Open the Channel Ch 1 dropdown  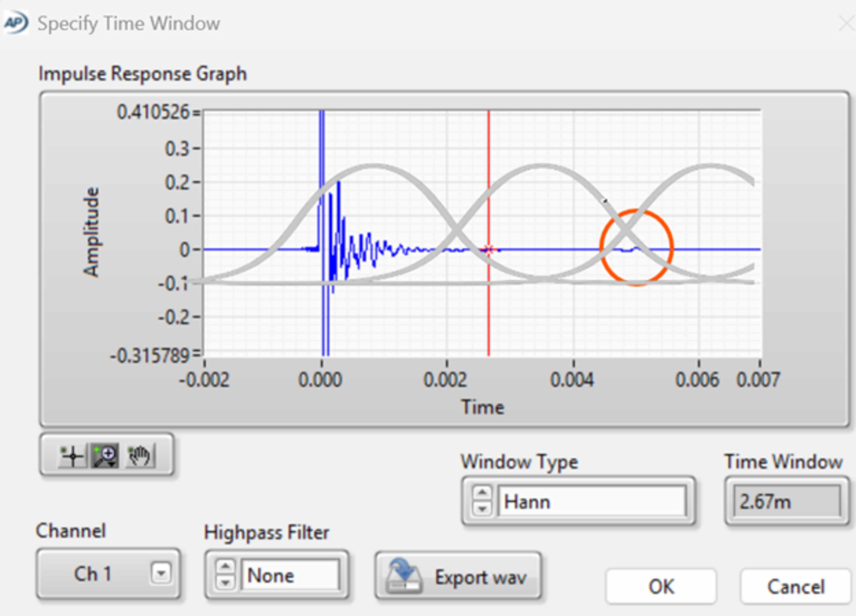coord(161,573)
